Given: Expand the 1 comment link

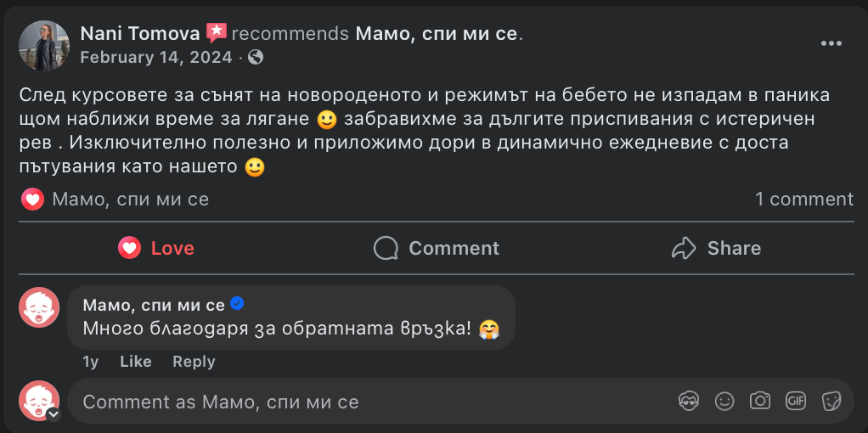Looking at the screenshot, I should [803, 200].
